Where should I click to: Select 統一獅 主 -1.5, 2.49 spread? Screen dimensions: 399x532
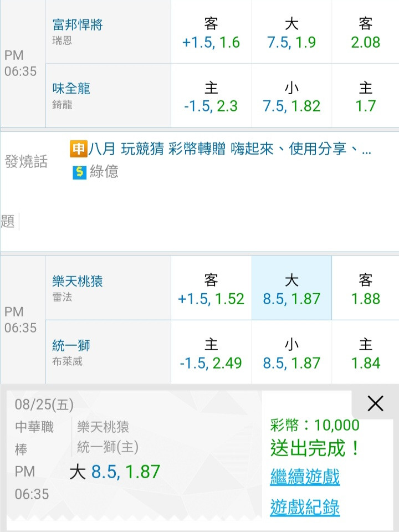[211, 352]
